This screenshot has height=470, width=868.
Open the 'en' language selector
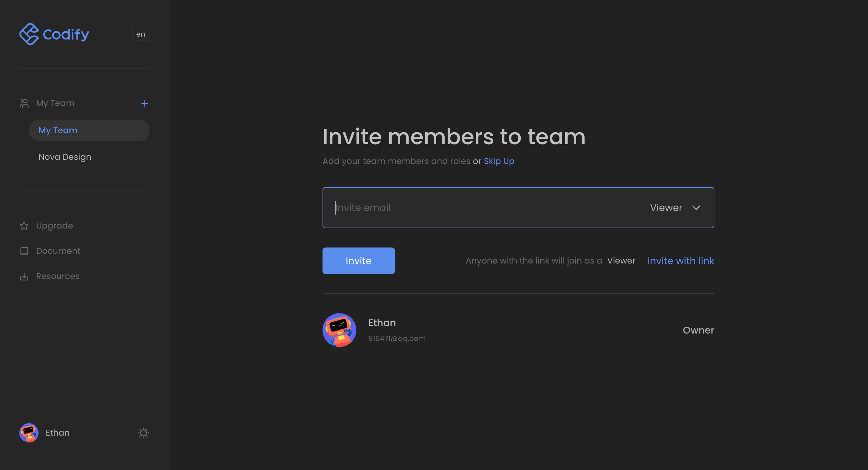pos(141,34)
